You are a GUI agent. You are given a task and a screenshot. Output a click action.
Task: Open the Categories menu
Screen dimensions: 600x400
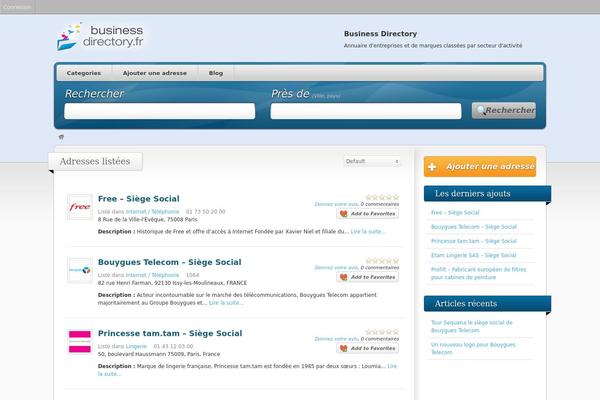coord(84,73)
